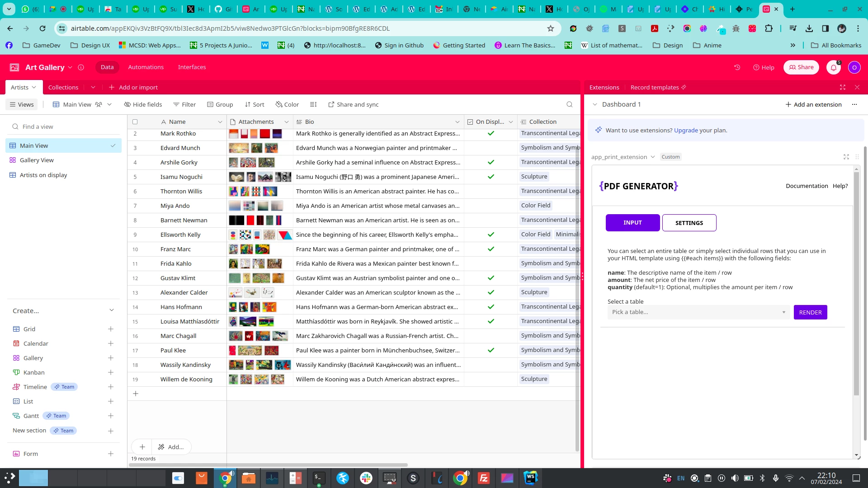Image resolution: width=868 pixels, height=488 pixels.
Task: Open the Color records option
Action: tap(287, 104)
